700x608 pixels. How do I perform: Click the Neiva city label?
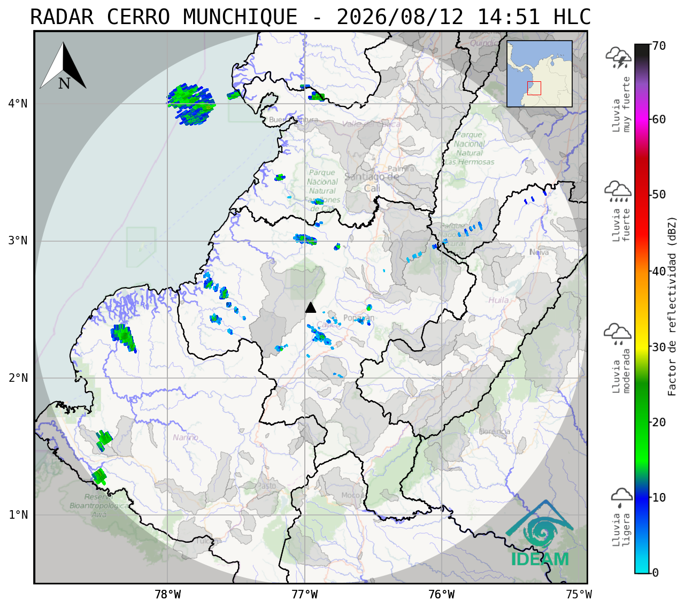click(539, 252)
